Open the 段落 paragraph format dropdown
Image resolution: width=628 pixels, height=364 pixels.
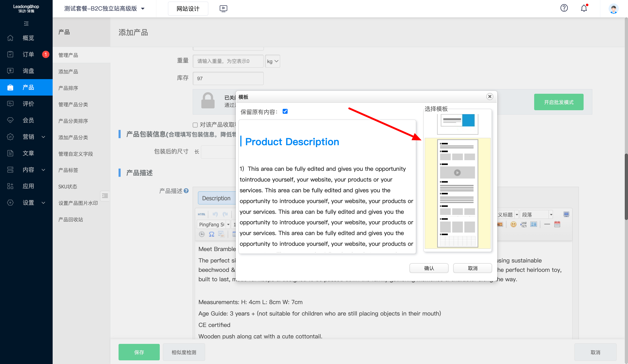tap(536, 214)
